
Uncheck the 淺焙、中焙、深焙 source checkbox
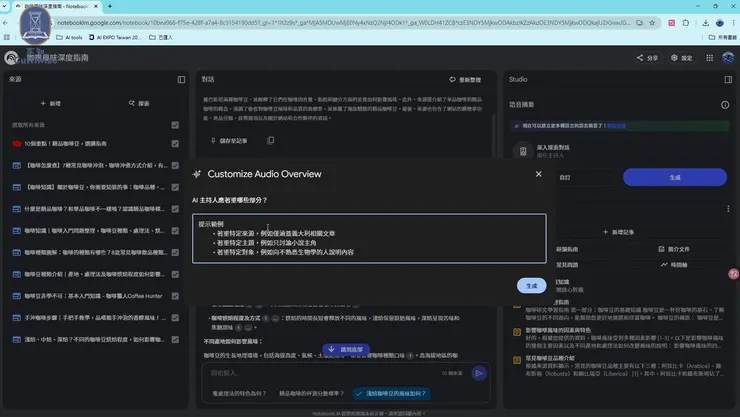pos(175,339)
